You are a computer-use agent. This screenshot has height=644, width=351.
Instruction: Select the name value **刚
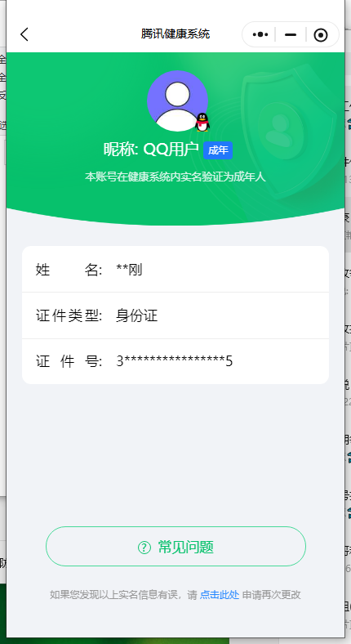129,271
